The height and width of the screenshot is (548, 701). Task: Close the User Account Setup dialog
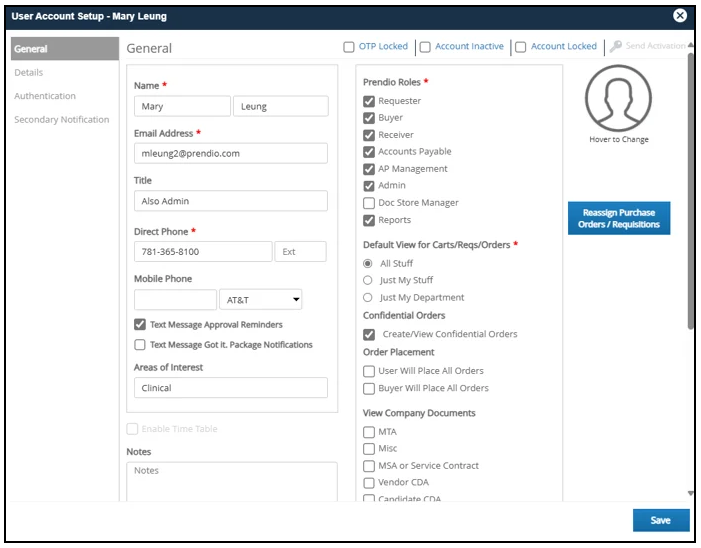[680, 16]
